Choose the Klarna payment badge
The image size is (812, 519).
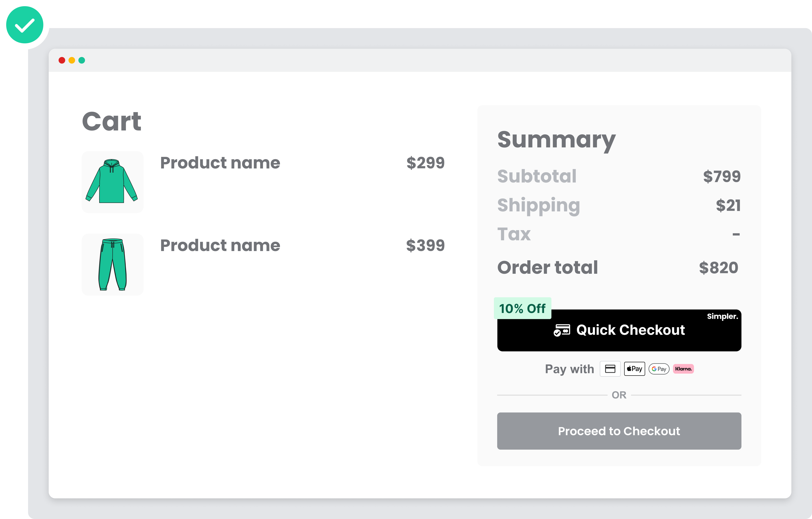pyautogui.click(x=683, y=369)
